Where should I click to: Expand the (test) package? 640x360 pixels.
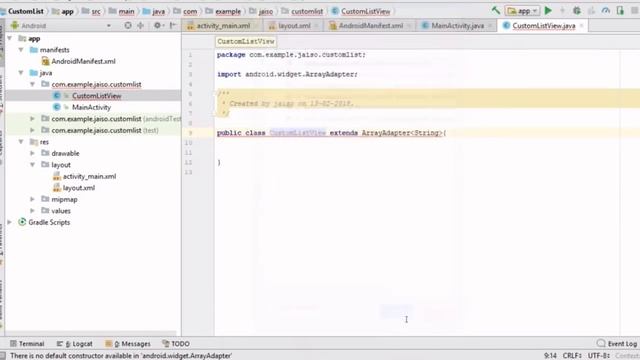click(x=32, y=130)
